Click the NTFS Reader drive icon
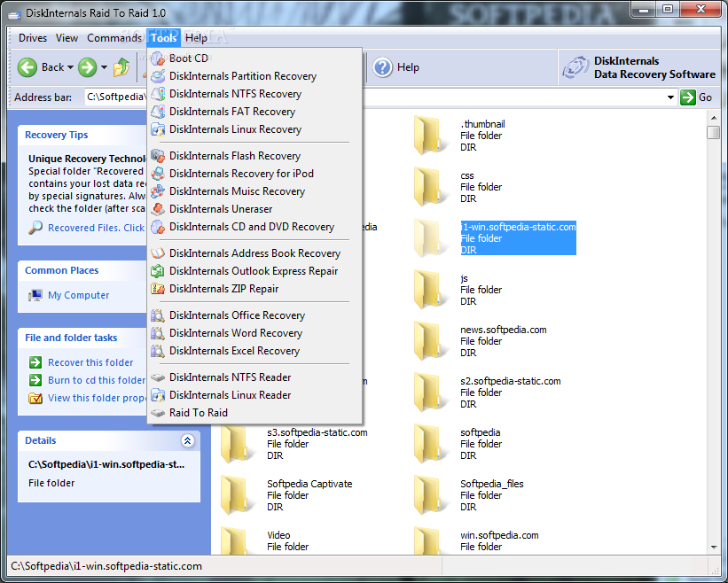This screenshot has height=583, width=728. [158, 377]
